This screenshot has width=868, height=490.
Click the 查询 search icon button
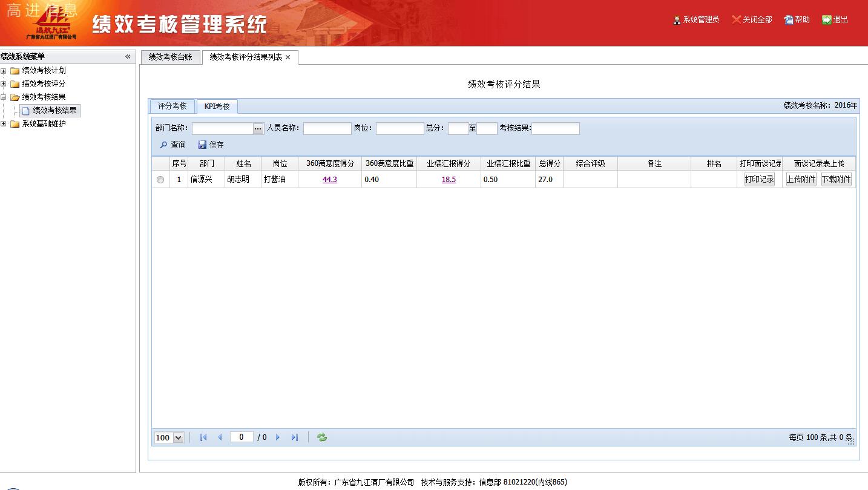(x=163, y=145)
